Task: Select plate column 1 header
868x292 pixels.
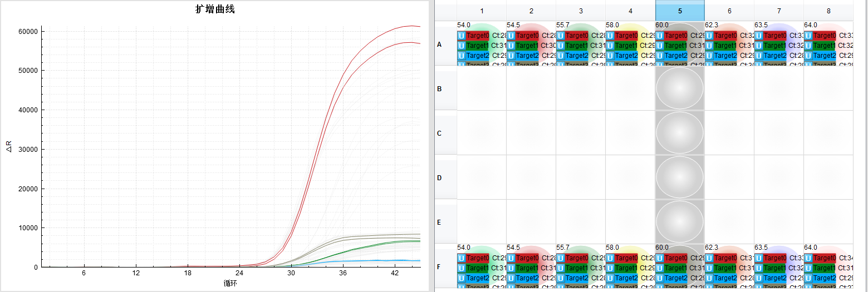Action: coord(482,11)
